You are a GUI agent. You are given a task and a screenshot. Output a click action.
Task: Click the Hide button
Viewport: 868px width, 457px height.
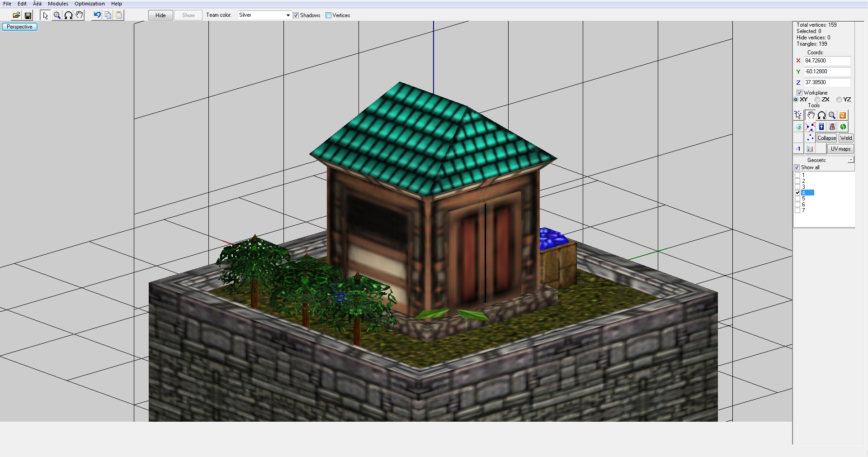160,15
